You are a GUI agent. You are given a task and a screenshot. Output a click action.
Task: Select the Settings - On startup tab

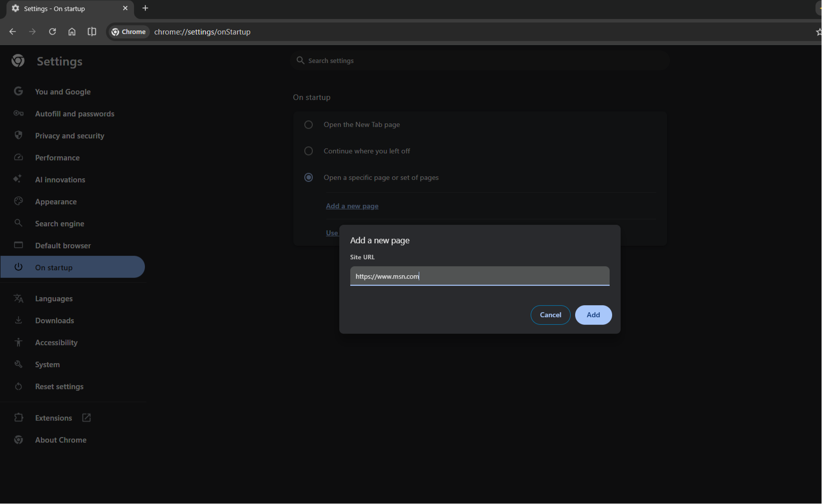click(70, 8)
